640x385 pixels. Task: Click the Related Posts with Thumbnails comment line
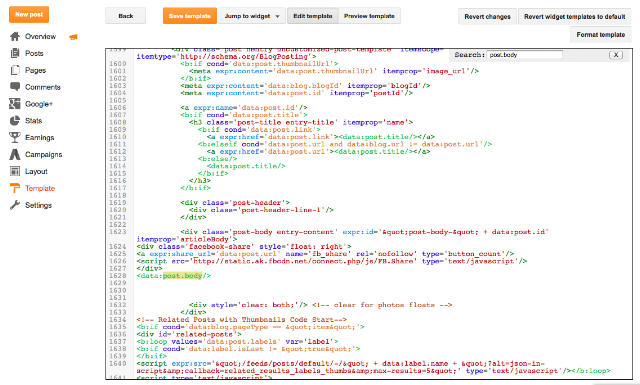point(242,320)
